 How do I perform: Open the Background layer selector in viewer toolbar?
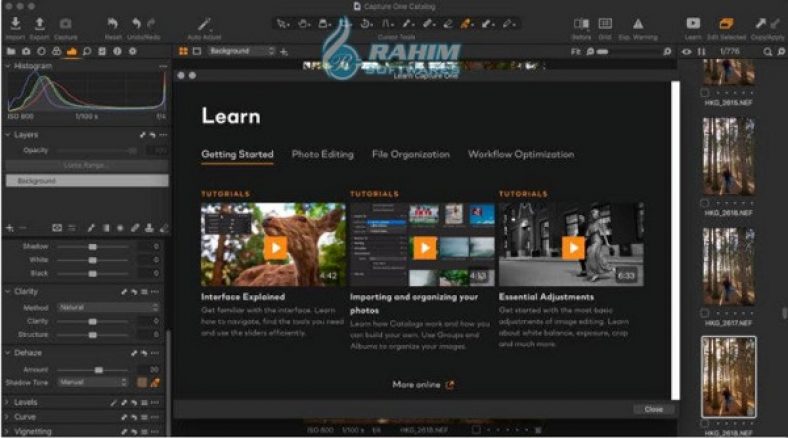tap(242, 51)
